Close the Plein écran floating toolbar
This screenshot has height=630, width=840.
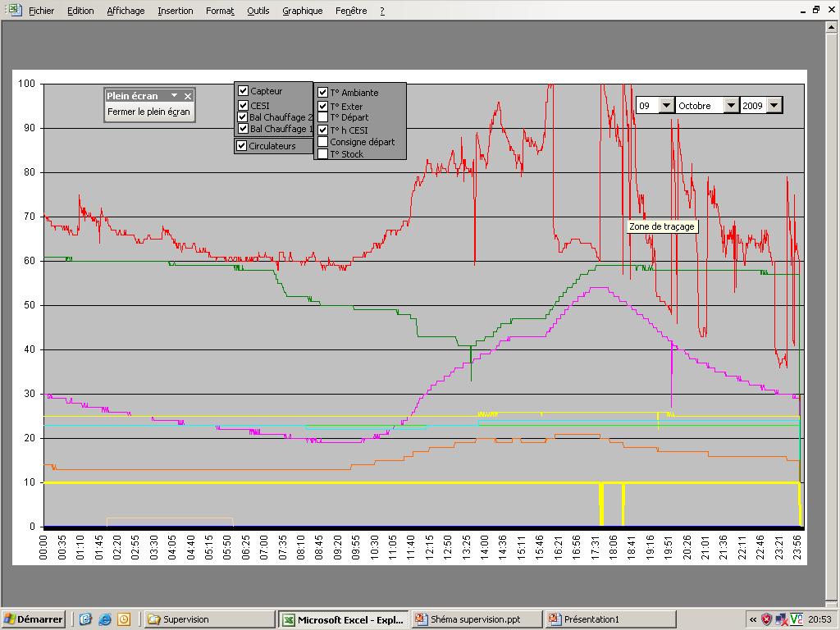coord(188,97)
